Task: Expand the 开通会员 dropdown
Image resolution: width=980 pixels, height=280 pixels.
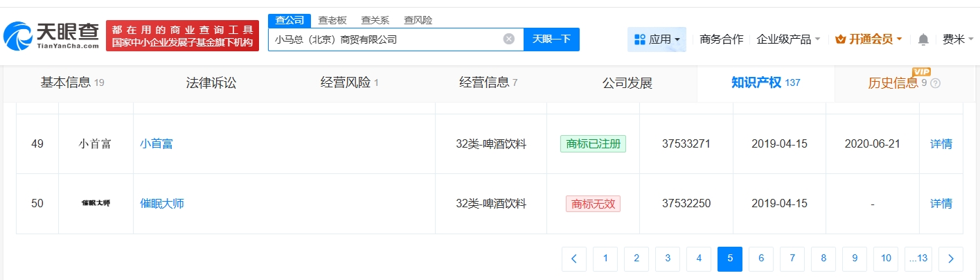Action: [869, 40]
